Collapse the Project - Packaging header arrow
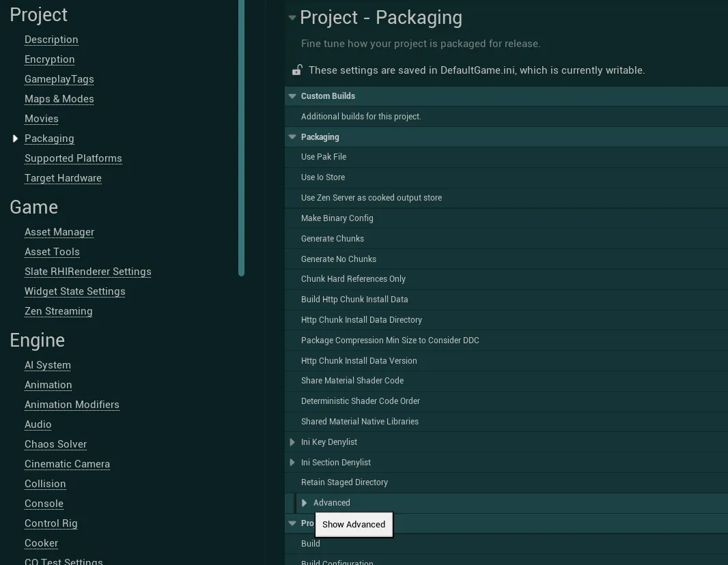Screen dimensions: 728x565 click(x=292, y=18)
